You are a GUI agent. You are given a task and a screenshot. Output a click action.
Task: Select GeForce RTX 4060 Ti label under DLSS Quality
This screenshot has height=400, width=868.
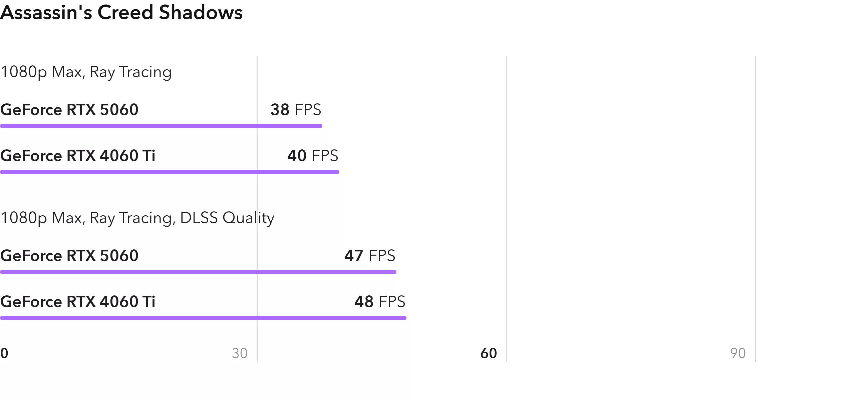pos(78,302)
